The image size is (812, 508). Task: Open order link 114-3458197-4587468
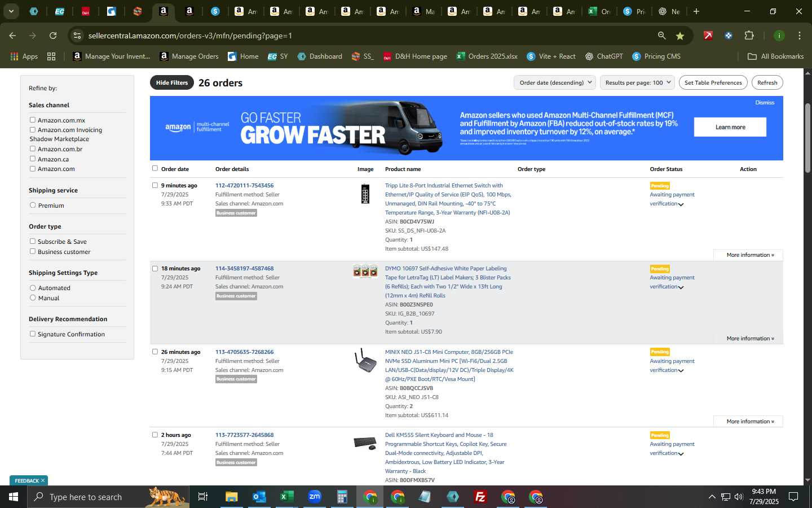tap(244, 269)
